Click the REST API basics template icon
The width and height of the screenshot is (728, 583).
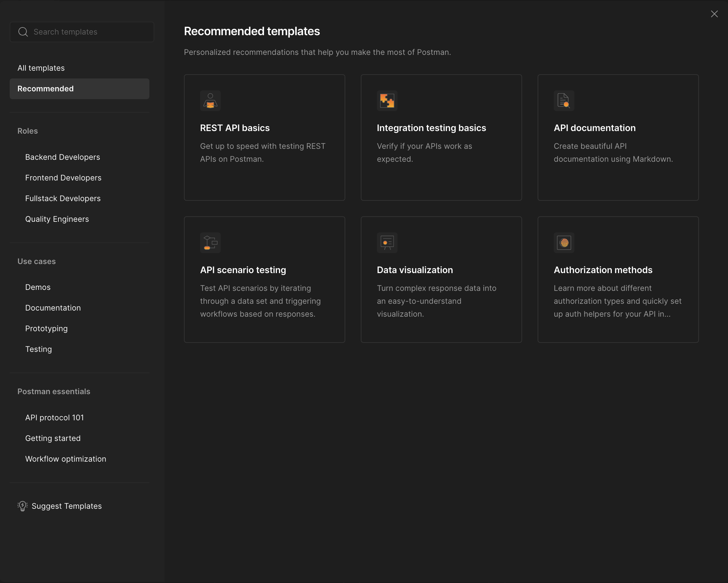210,101
